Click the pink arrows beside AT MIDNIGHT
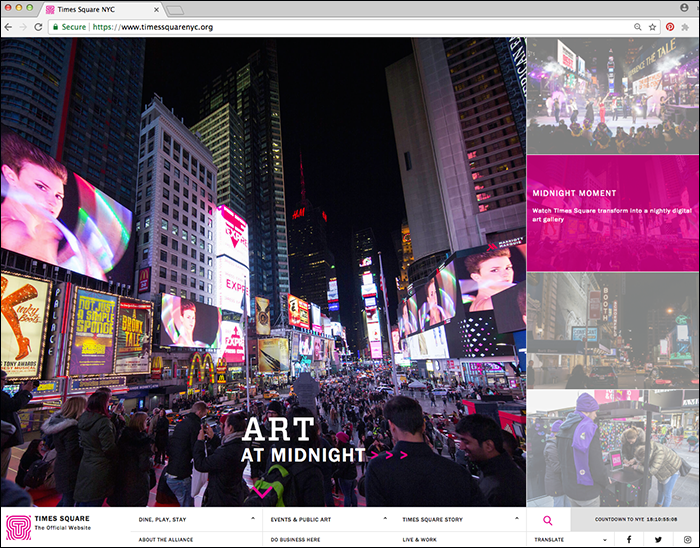 click(389, 455)
